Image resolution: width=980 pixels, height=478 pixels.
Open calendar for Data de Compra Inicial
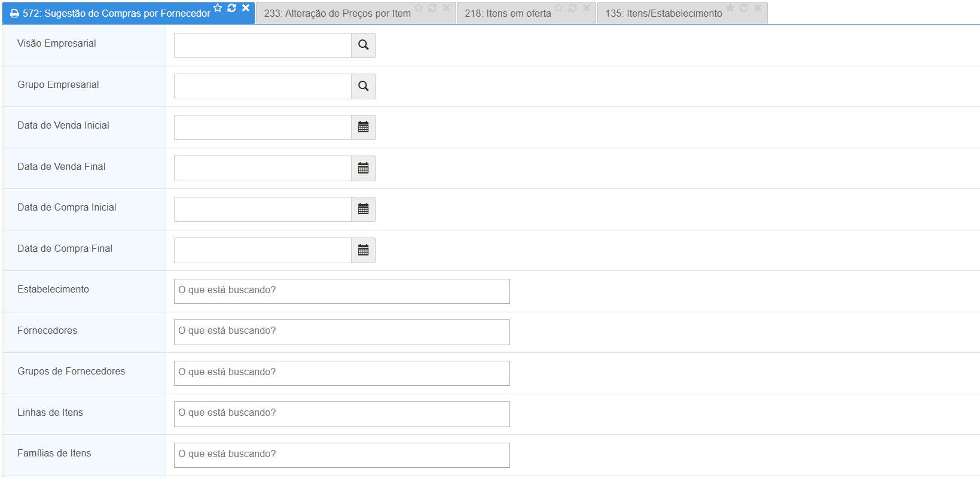click(x=364, y=209)
